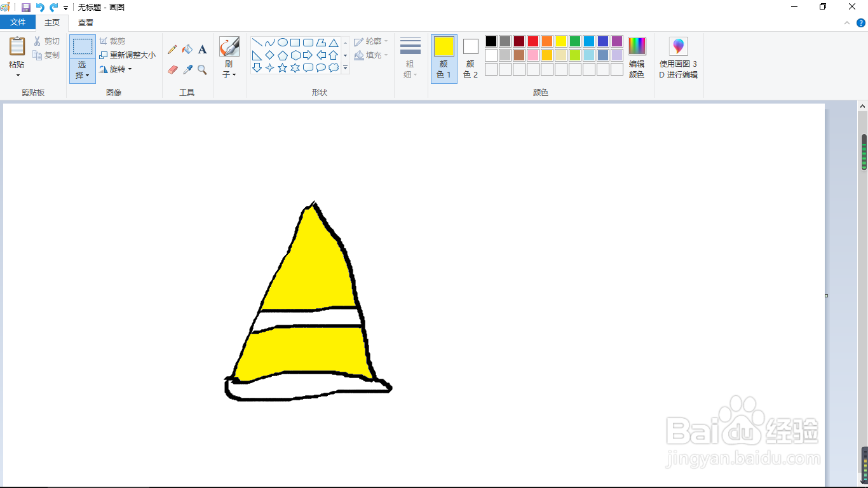Click the Paste clipboard icon
The width and height of the screenshot is (868, 488).
click(17, 46)
